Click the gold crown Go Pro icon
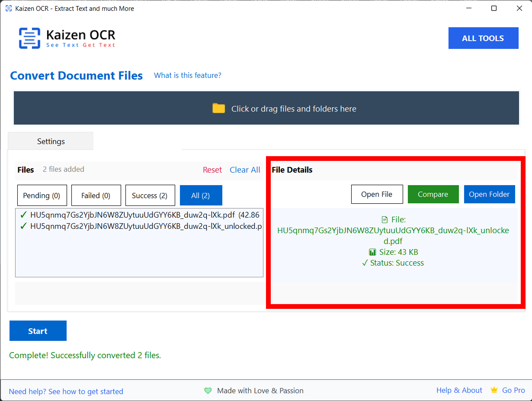The width and height of the screenshot is (532, 401). 494,390
